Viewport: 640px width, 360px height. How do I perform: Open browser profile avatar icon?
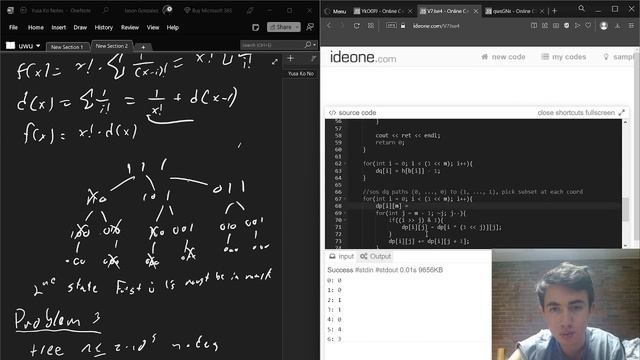click(604, 26)
